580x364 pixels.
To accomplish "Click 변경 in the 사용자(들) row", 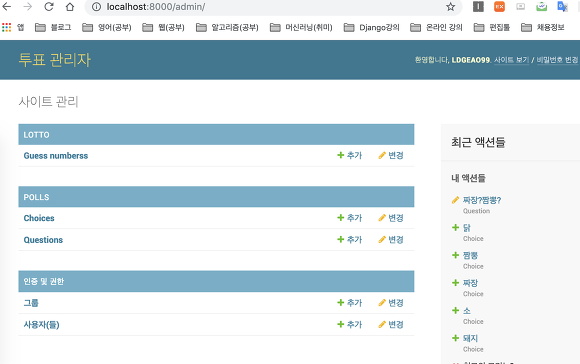I will pyautogui.click(x=391, y=324).
